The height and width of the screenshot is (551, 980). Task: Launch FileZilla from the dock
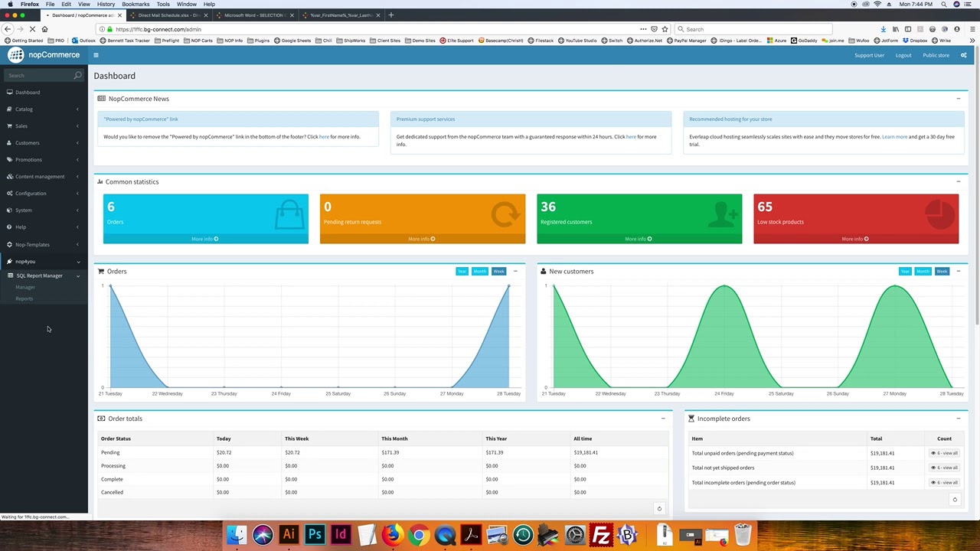(x=602, y=534)
